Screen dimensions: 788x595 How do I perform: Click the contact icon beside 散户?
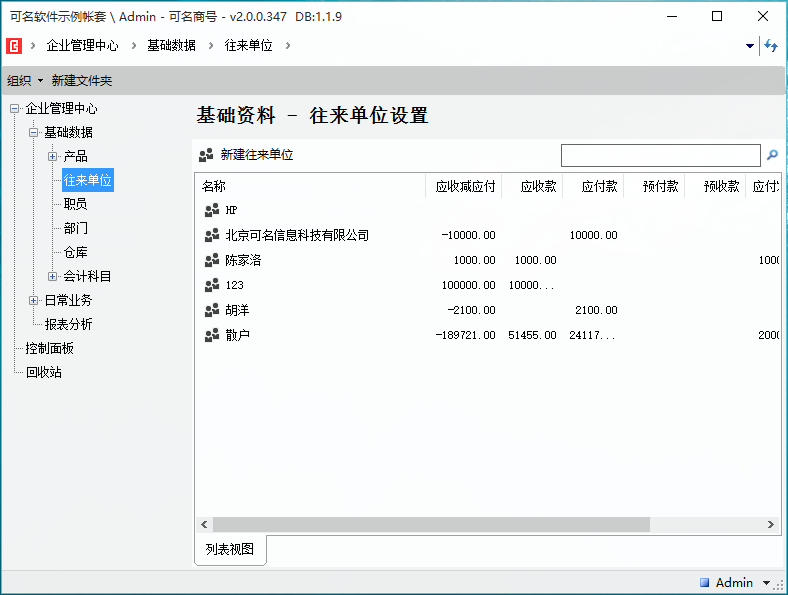click(211, 335)
